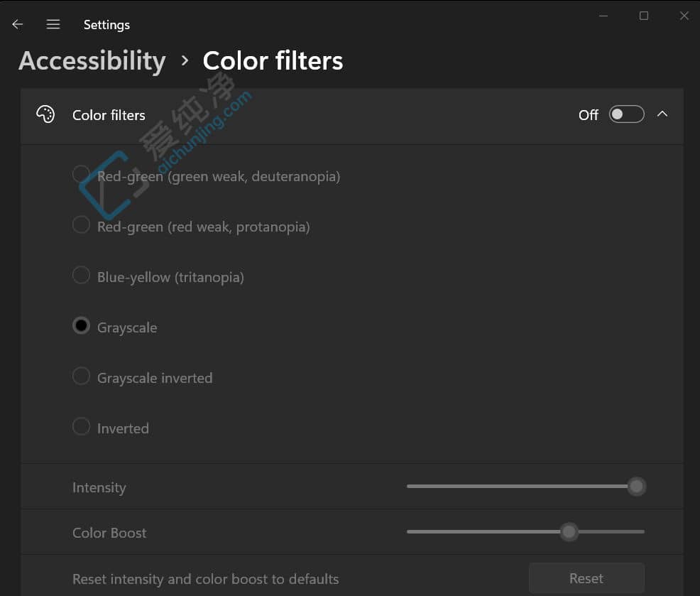Maximize the Settings window
The image size is (700, 596).
[644, 16]
